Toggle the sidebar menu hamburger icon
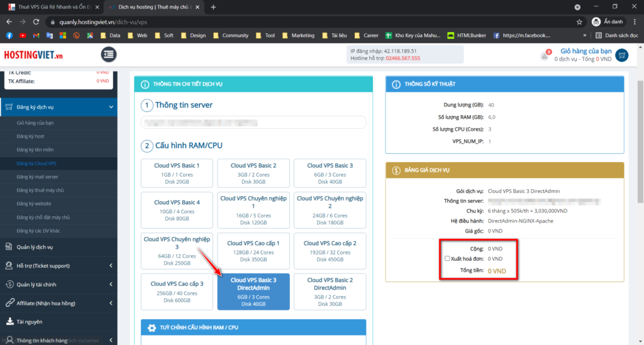 coord(108,55)
